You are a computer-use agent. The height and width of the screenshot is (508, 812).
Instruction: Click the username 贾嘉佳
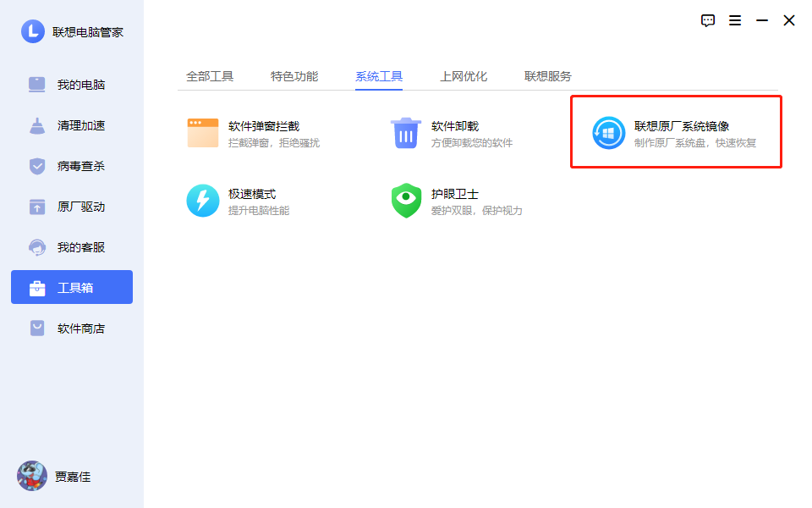tap(73, 477)
